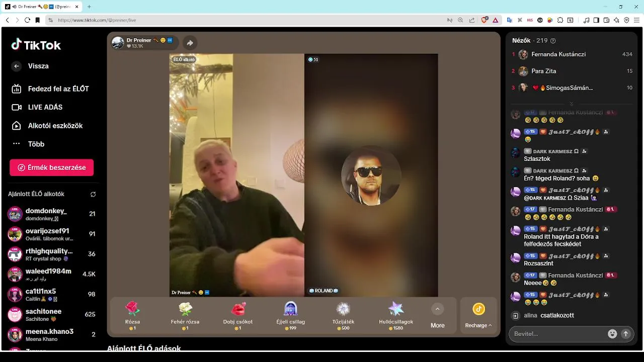Viewport: 644px width, 362px height.
Task: Open the Leo AI sparkle icon
Action: click(616, 20)
